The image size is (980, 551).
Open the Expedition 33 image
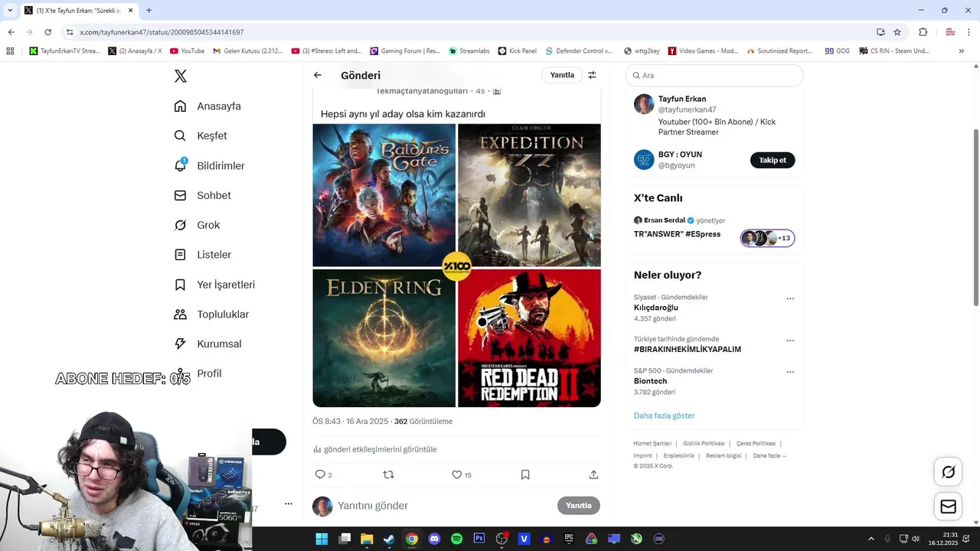pyautogui.click(x=529, y=195)
